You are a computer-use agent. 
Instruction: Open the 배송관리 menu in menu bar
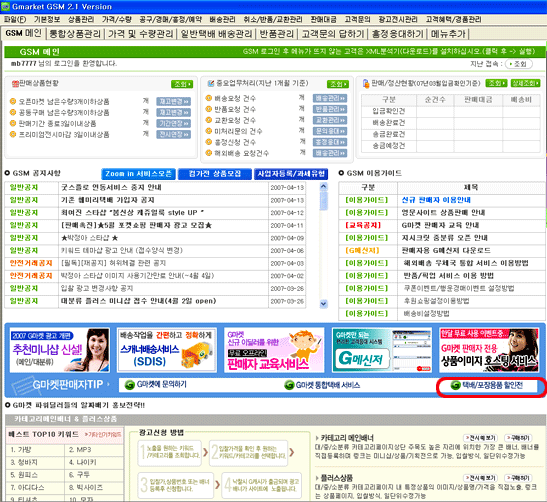click(222, 20)
